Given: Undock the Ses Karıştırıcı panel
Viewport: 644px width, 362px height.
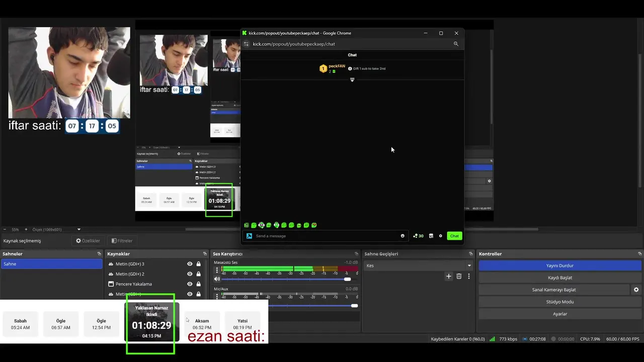Looking at the screenshot, I should pos(356,254).
